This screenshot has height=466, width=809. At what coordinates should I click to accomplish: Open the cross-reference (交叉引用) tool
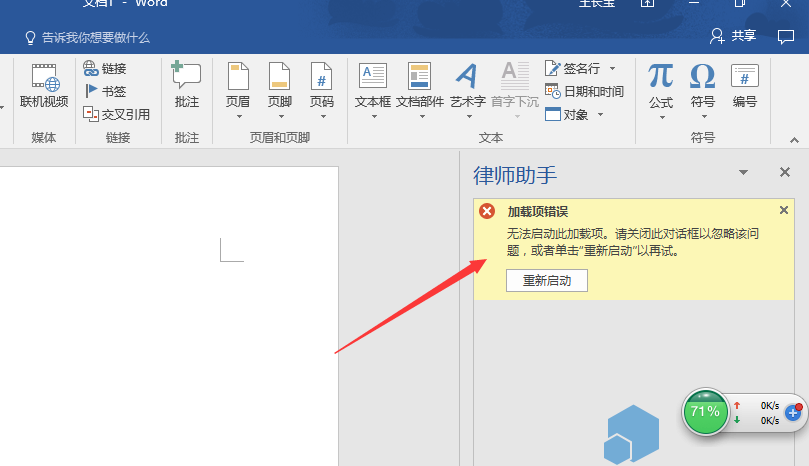[117, 114]
